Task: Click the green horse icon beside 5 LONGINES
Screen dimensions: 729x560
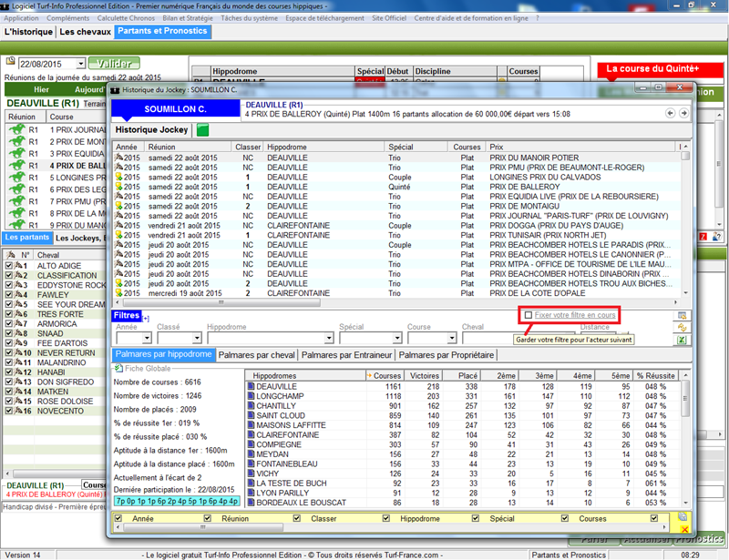Action: (x=16, y=177)
